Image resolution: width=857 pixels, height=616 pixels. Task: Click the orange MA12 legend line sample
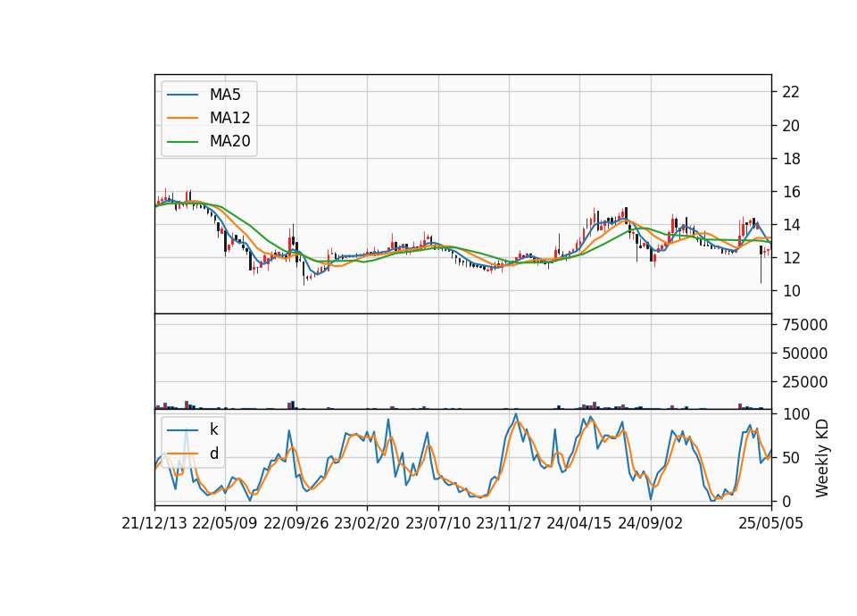point(182,118)
